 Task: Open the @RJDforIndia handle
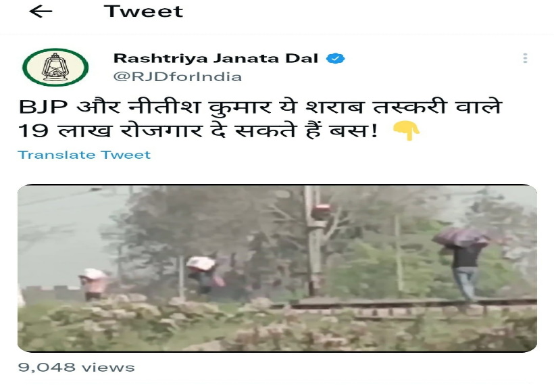point(178,76)
